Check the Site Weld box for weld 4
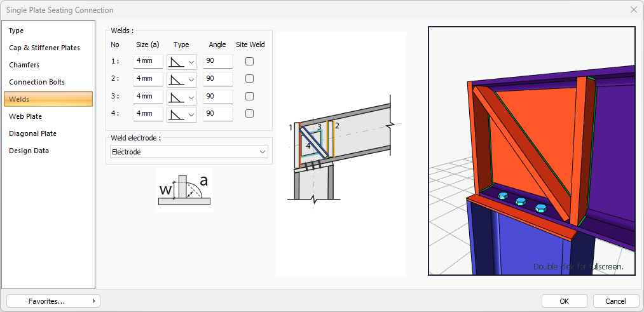The image size is (644, 312). [x=249, y=113]
